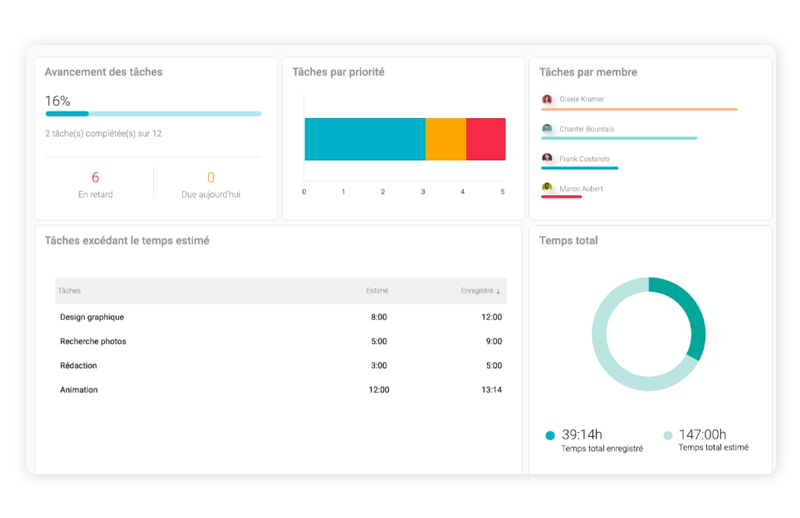The width and height of the screenshot is (800, 518).
Task: Select the Rédaction task row
Action: click(281, 365)
